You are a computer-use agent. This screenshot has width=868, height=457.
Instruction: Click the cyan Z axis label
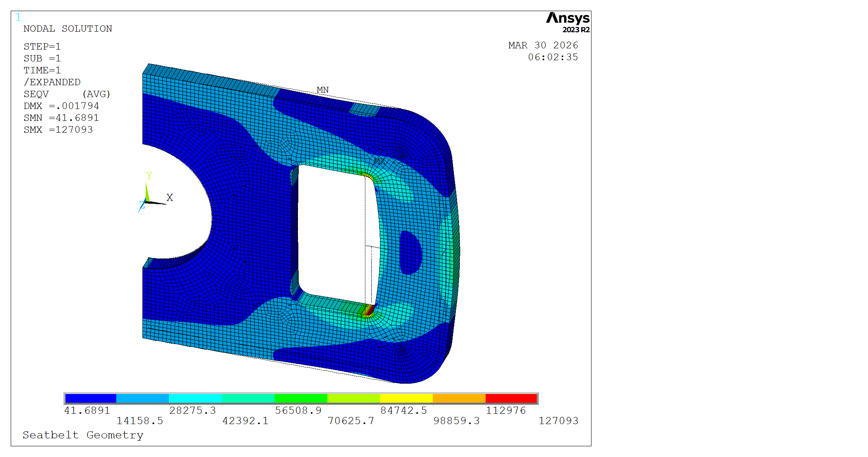click(142, 205)
